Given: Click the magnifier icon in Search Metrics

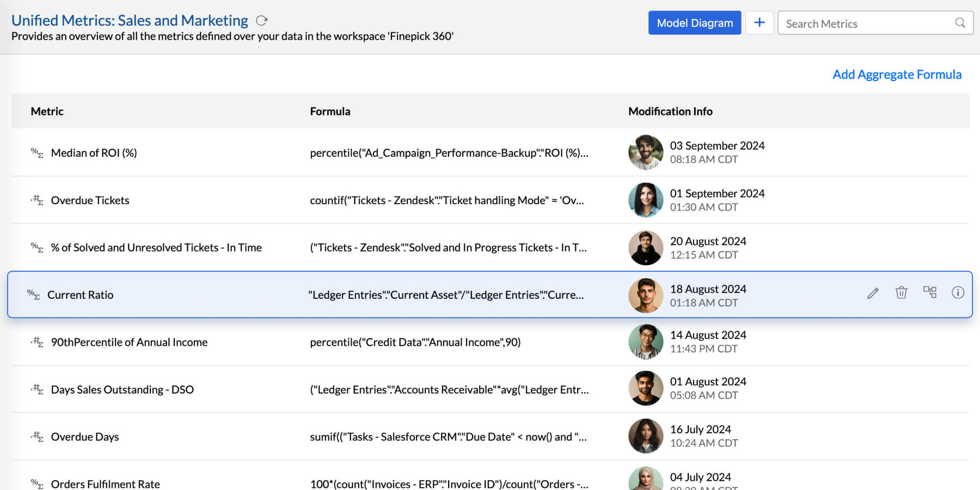Looking at the screenshot, I should (x=960, y=23).
